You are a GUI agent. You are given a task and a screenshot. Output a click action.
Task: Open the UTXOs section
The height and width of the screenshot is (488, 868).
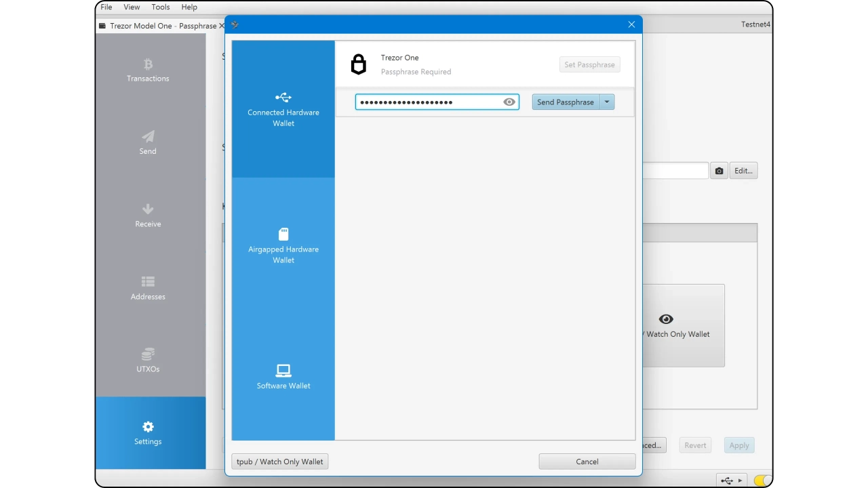(148, 361)
